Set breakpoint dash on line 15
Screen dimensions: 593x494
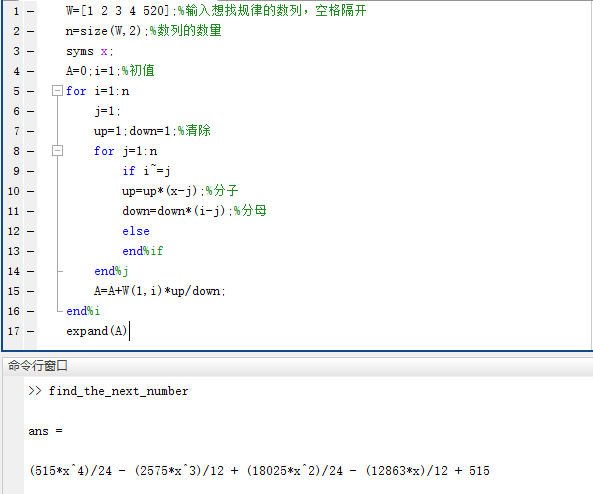click(31, 291)
